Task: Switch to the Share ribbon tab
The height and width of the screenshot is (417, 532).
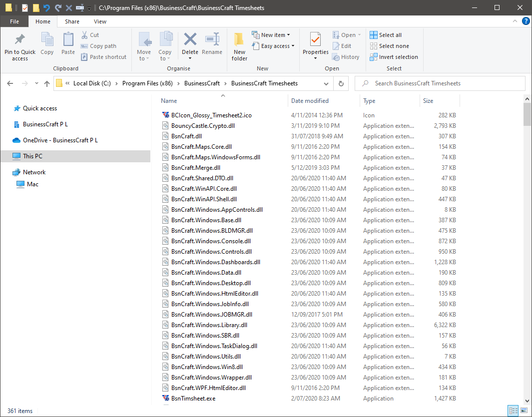Action: (72, 21)
